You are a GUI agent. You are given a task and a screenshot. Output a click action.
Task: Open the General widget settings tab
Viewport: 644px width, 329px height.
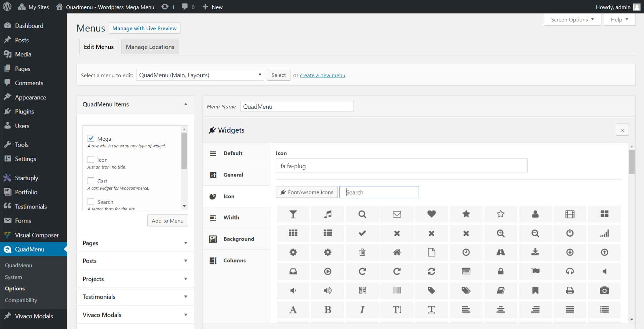click(x=236, y=175)
